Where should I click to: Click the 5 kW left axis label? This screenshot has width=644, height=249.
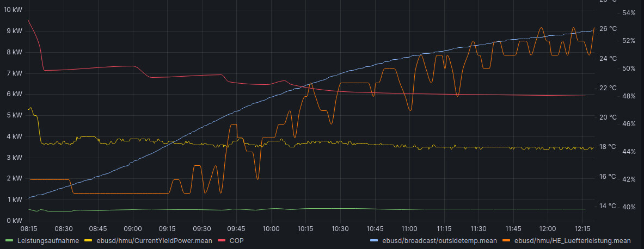[14, 115]
